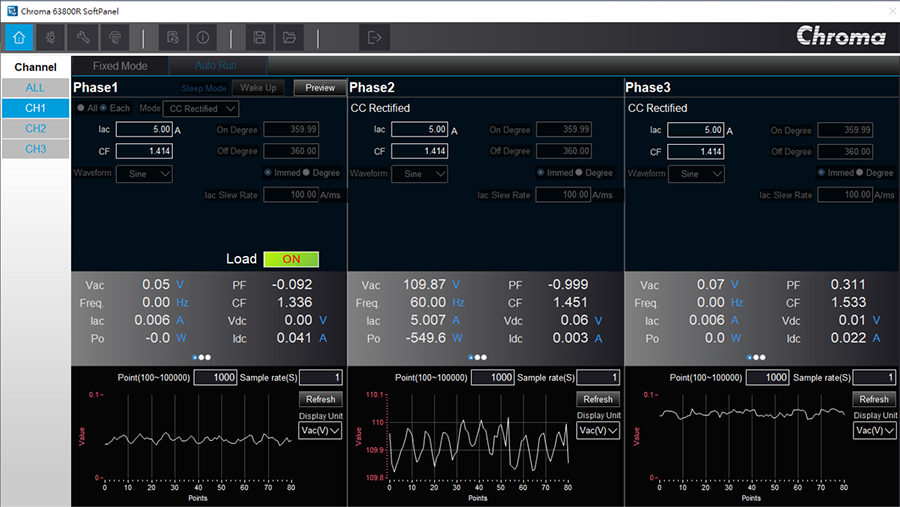This screenshot has width=900, height=507.
Task: Click Phase3 Sample rate(S) field
Action: click(874, 377)
